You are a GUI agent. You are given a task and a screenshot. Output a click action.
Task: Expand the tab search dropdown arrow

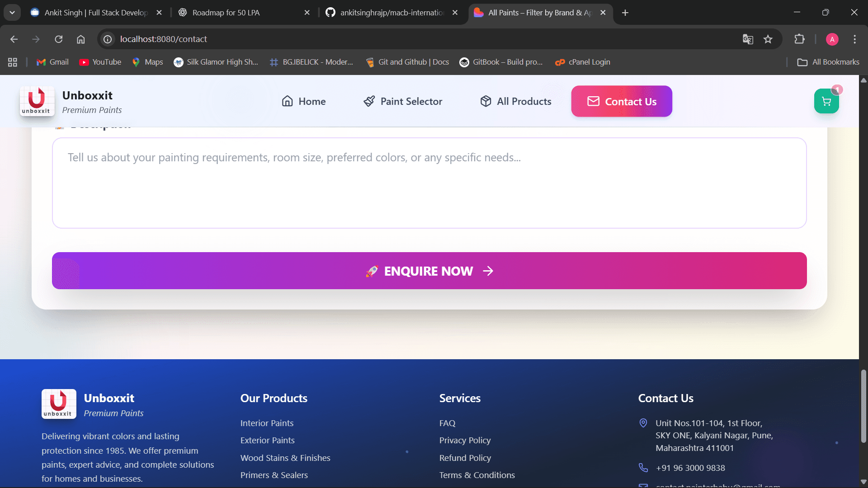[x=12, y=13]
